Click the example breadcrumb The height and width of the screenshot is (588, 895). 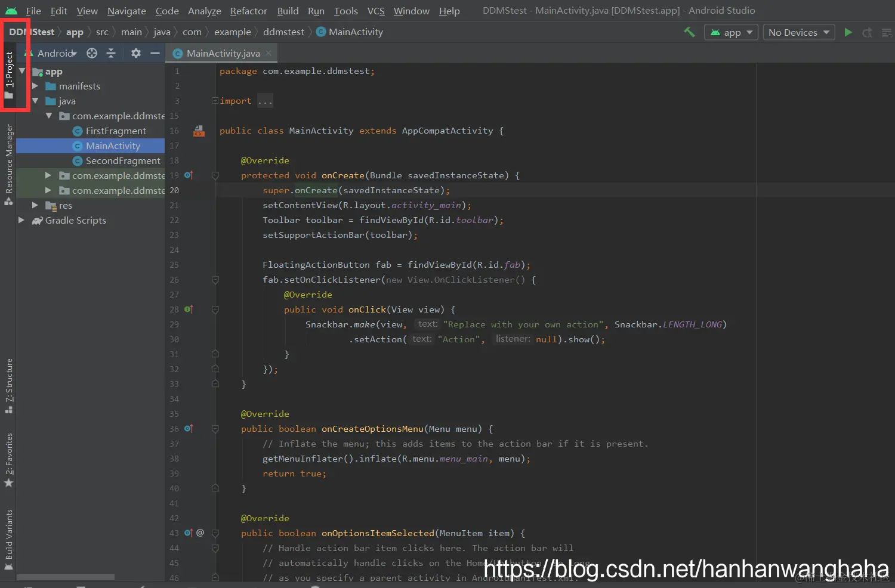(x=233, y=32)
